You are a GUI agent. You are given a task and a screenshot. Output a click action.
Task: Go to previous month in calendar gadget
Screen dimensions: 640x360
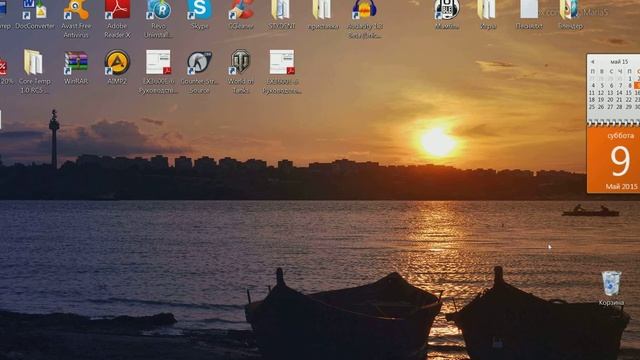592,62
